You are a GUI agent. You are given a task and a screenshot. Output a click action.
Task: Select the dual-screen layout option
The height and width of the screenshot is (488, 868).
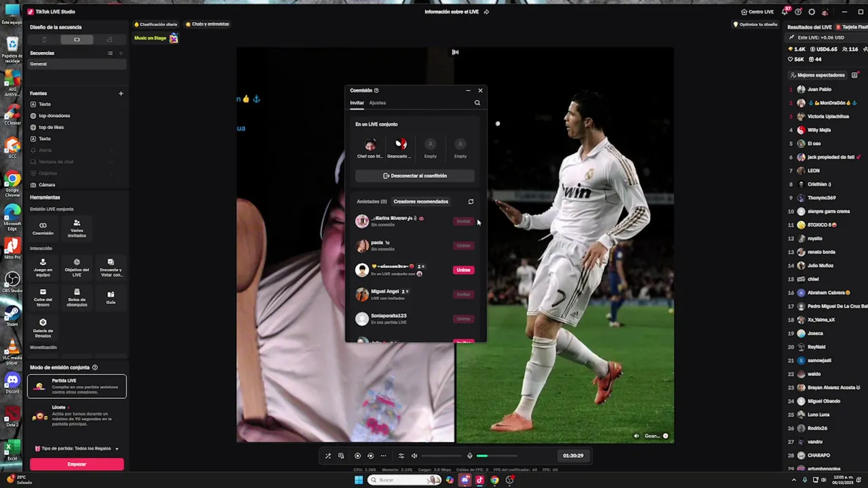click(109, 39)
